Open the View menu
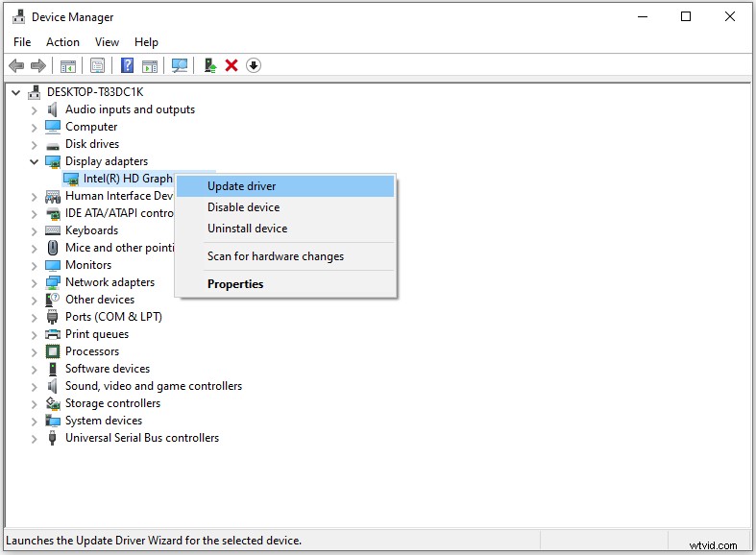Viewport: 756px width, 555px height. point(107,42)
